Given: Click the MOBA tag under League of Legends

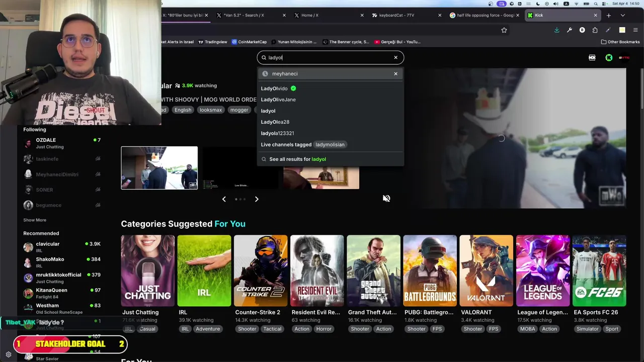Looking at the screenshot, I should pos(527,329).
